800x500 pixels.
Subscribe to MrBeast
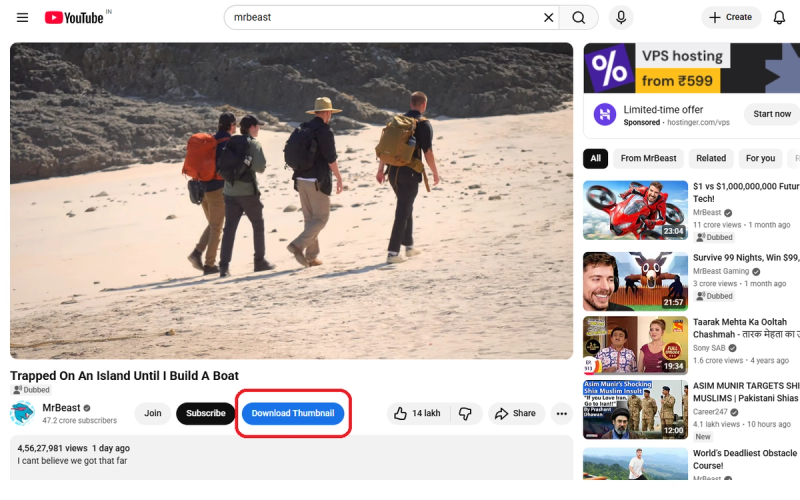coord(206,413)
